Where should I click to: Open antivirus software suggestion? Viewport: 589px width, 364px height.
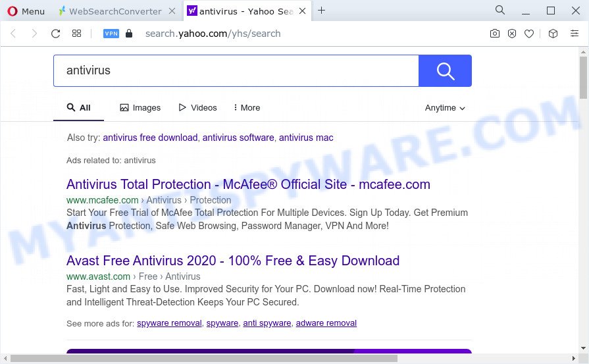[238, 138]
